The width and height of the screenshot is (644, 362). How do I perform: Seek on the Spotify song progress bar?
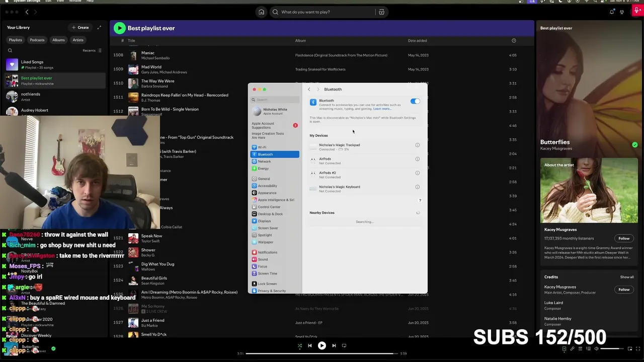tap(322, 353)
